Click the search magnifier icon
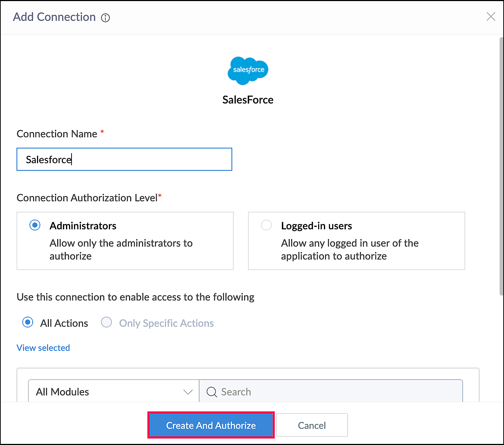 click(212, 392)
